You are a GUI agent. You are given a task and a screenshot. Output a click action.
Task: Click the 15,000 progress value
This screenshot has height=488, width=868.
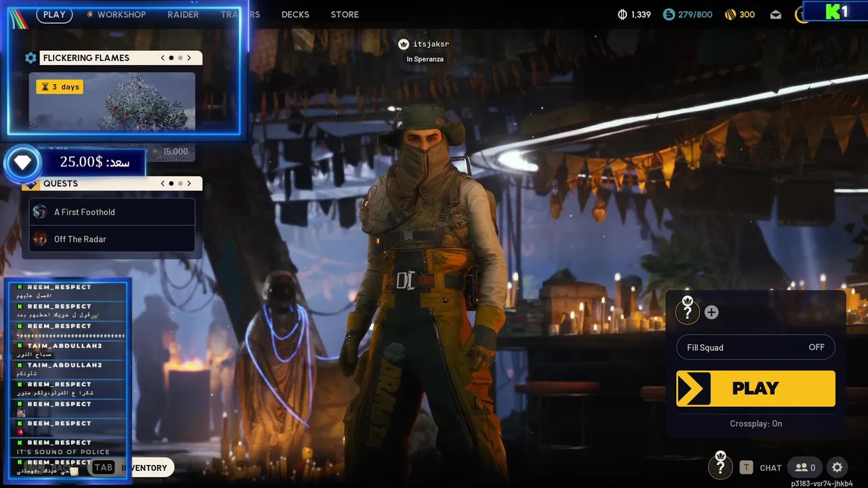175,152
